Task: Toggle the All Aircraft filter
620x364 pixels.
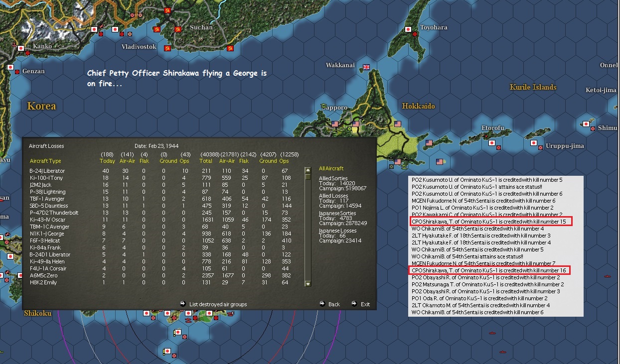Action: click(331, 168)
